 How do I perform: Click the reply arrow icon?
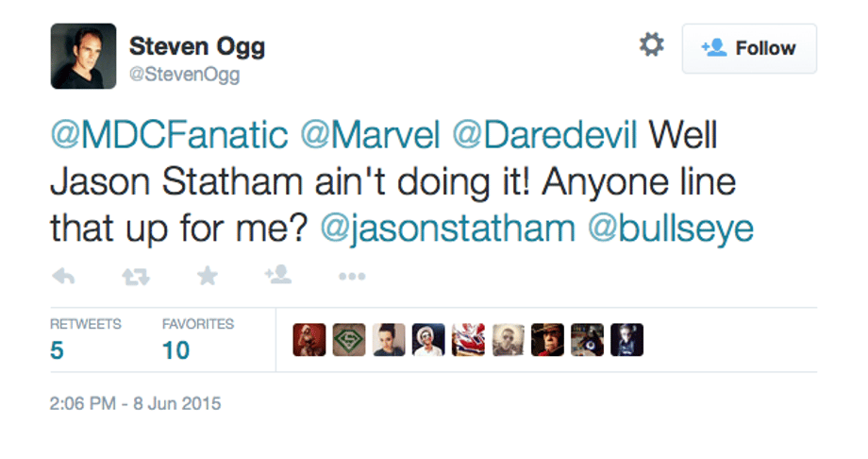pos(64,275)
